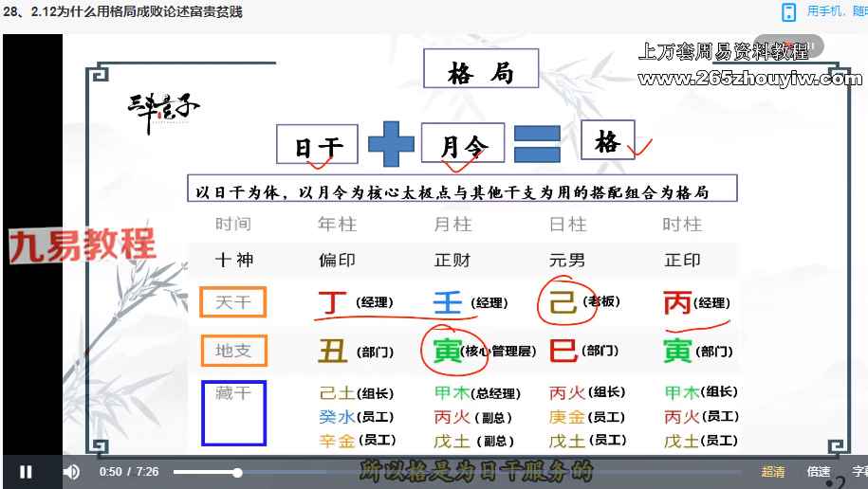
Task: Click the orange 地支 label box
Action: pyautogui.click(x=232, y=351)
